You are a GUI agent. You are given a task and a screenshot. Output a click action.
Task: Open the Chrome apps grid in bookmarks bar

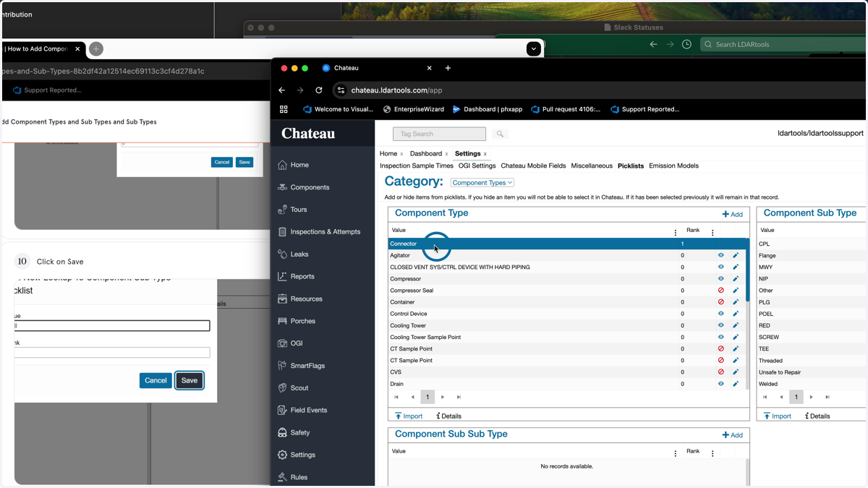click(284, 109)
